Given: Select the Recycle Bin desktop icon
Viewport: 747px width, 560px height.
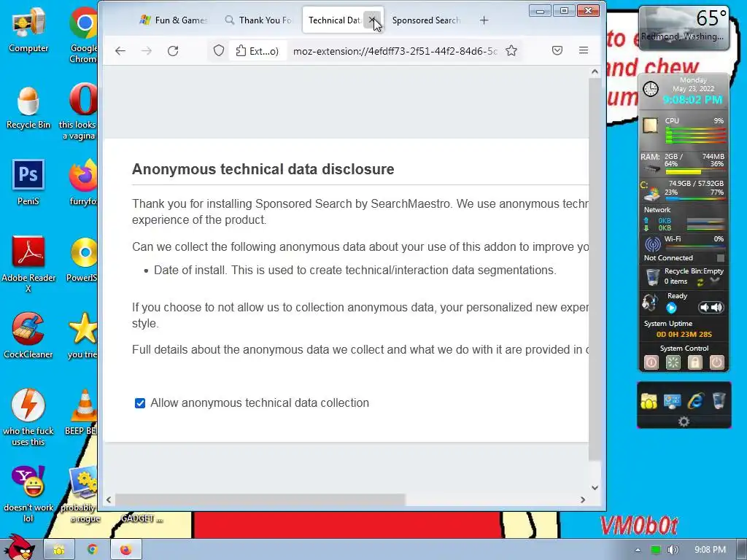Looking at the screenshot, I should [x=28, y=107].
